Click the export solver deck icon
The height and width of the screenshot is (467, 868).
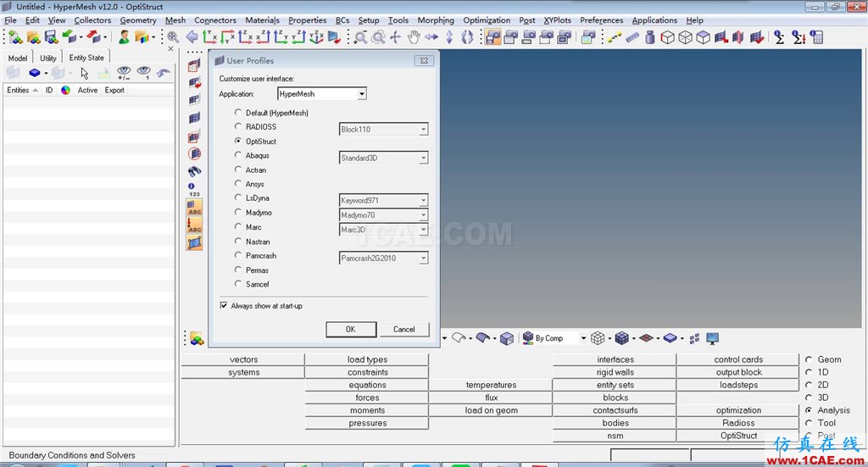click(93, 37)
